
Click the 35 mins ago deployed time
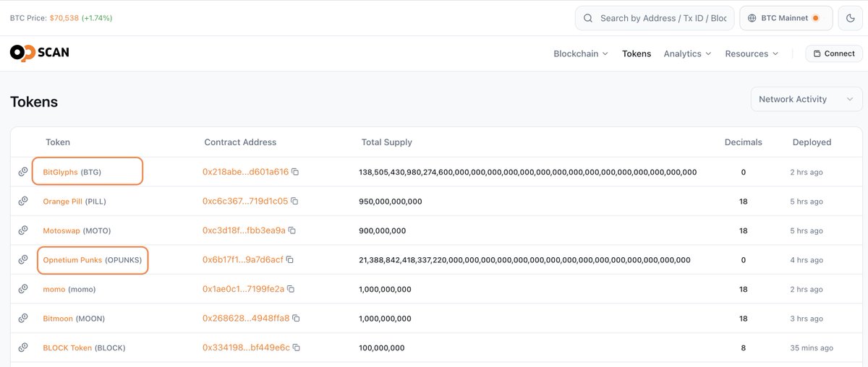click(x=812, y=348)
